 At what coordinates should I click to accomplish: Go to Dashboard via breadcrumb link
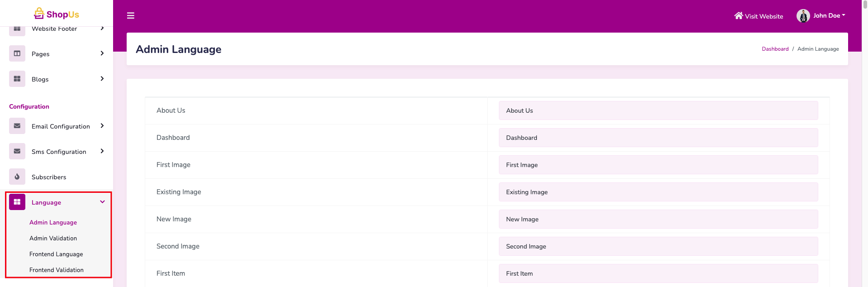[775, 49]
